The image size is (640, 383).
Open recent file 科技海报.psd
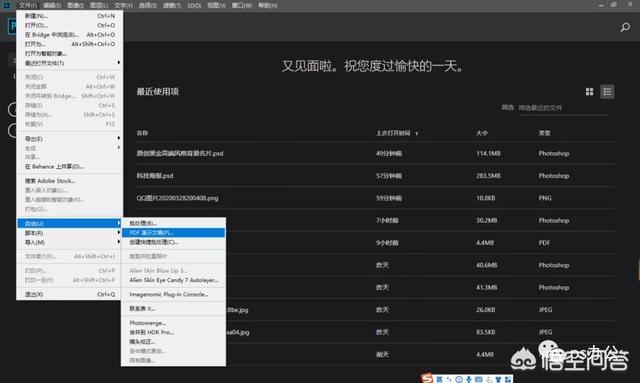point(155,176)
